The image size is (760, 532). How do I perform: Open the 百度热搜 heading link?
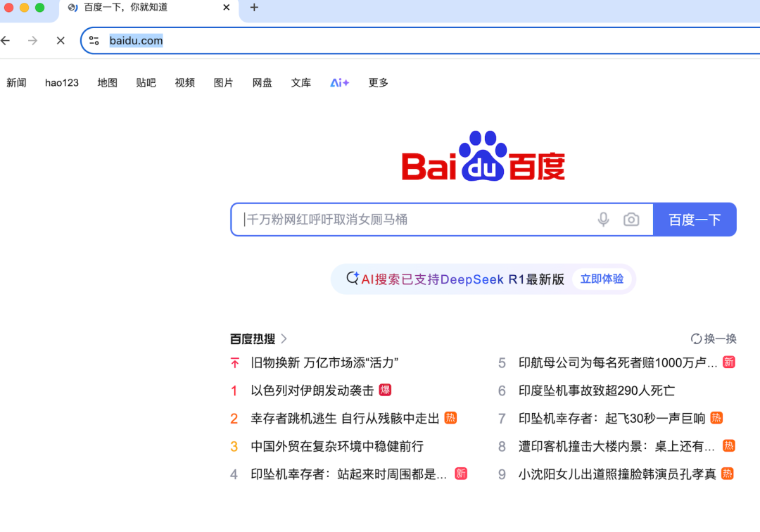tap(253, 338)
